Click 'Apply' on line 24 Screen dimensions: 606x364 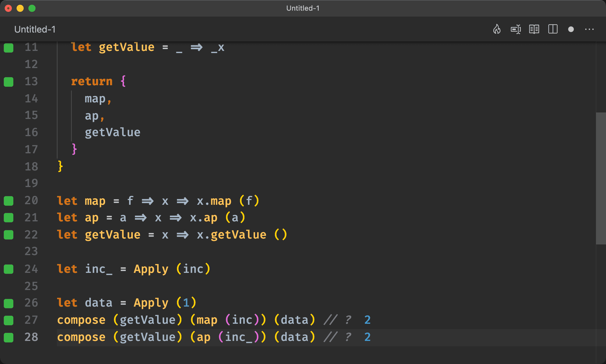click(151, 269)
